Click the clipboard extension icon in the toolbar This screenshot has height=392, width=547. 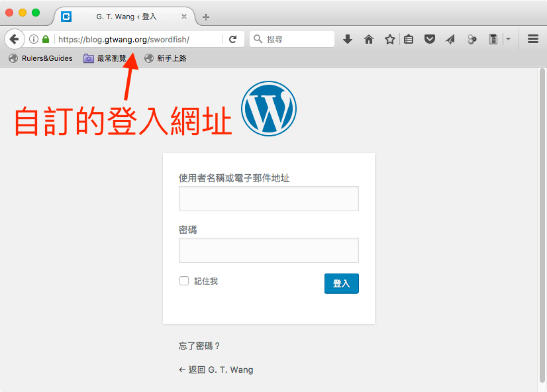click(493, 39)
